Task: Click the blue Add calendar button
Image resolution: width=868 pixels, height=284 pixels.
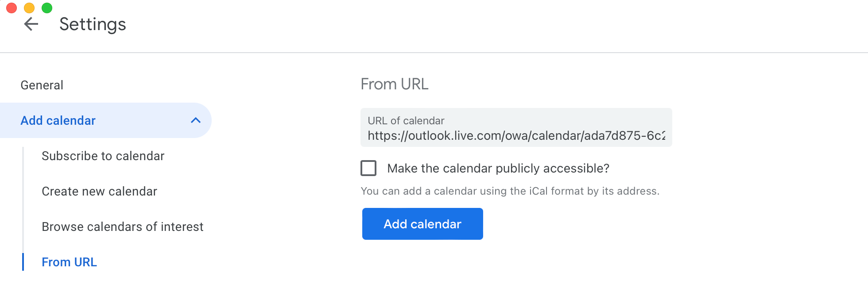Action: tap(422, 224)
